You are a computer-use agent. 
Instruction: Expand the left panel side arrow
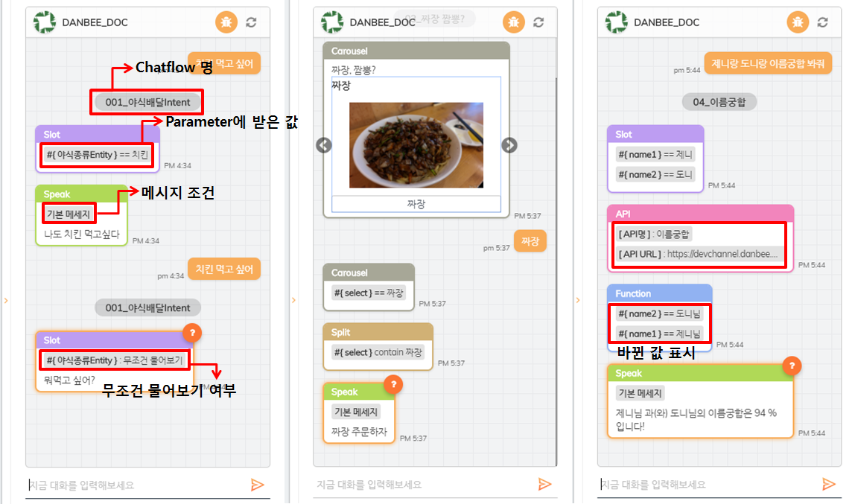[6, 300]
